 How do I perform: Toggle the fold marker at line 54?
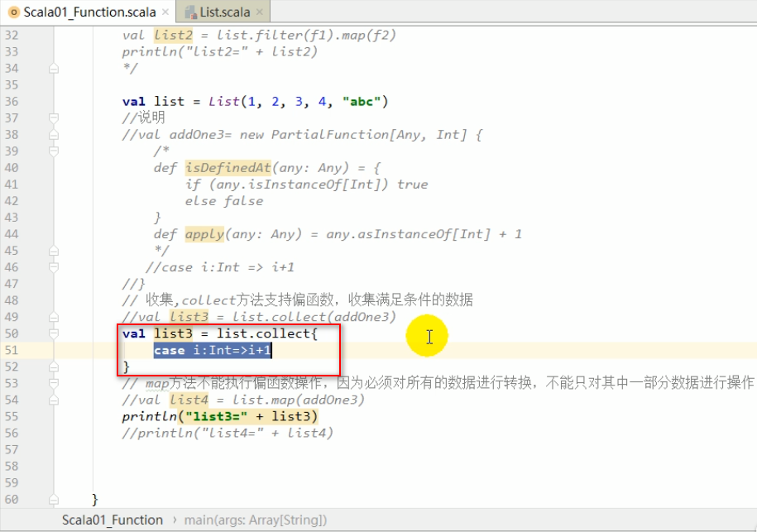click(x=54, y=400)
